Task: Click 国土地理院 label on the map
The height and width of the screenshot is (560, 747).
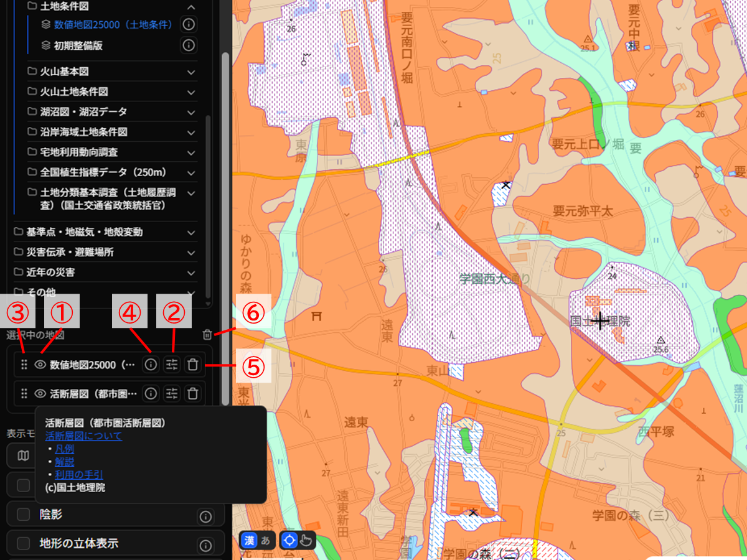Action: pyautogui.click(x=600, y=321)
